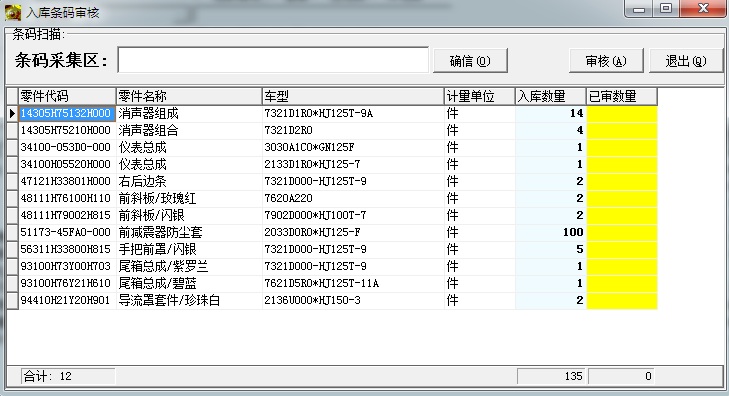Click the yellow 已审数量 cell for 消声器组合
The height and width of the screenshot is (396, 729).
tap(622, 130)
